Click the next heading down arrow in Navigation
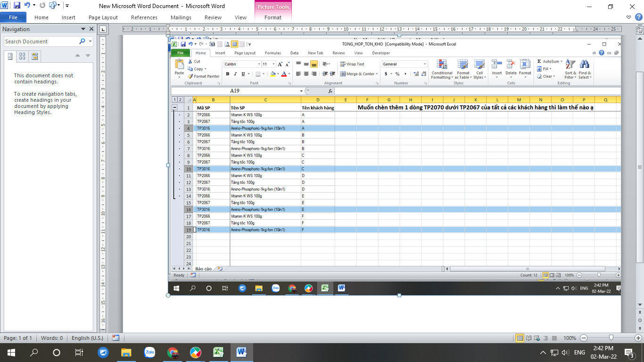Viewport: 644px width, 362px height. coord(88,56)
